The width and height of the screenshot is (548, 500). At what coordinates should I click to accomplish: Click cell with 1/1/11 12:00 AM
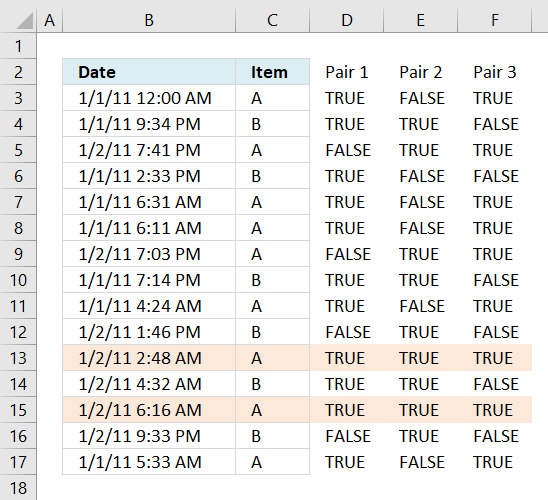(x=149, y=98)
